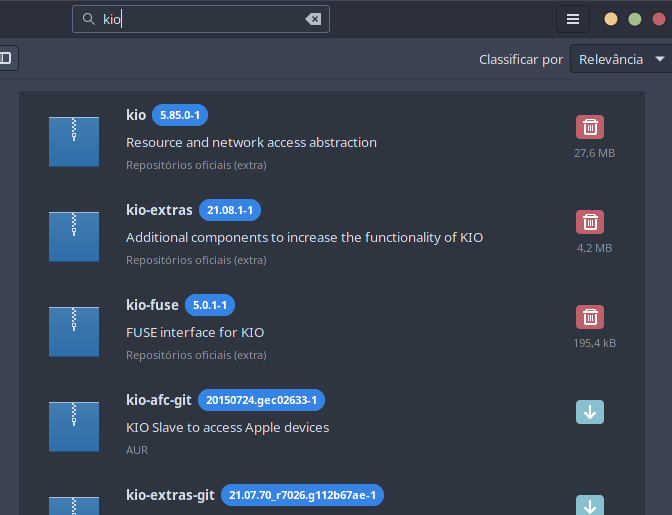Open the hamburger menu
The width and height of the screenshot is (672, 515).
tap(573, 19)
